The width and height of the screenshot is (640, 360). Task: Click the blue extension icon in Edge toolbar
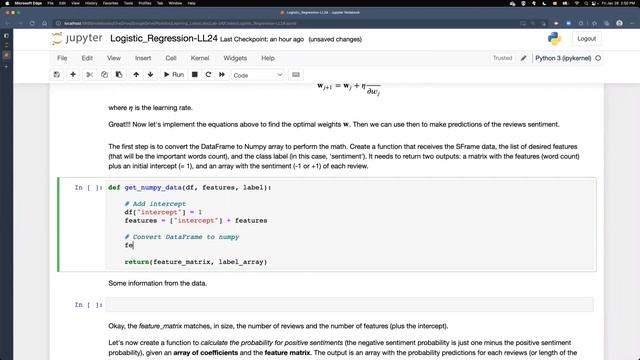pos(569,23)
